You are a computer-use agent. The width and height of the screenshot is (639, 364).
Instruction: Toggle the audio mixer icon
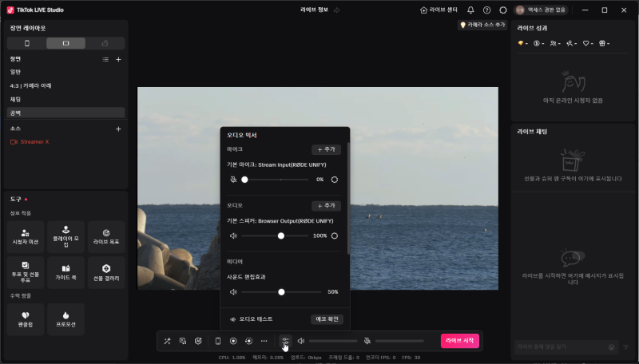coord(285,341)
